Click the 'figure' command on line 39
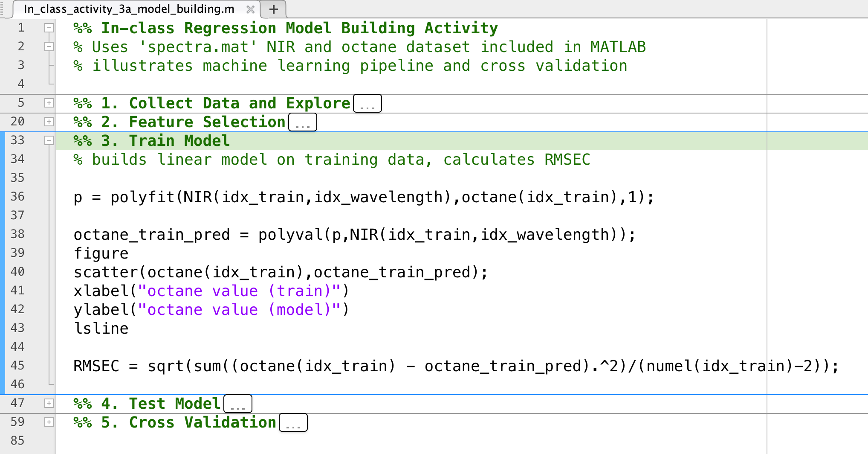868x454 pixels. 101,253
